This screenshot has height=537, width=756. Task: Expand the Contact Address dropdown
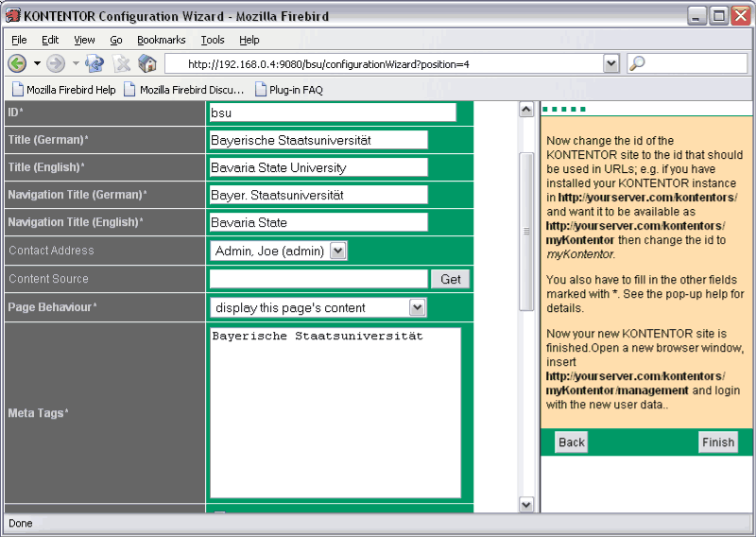tap(338, 251)
